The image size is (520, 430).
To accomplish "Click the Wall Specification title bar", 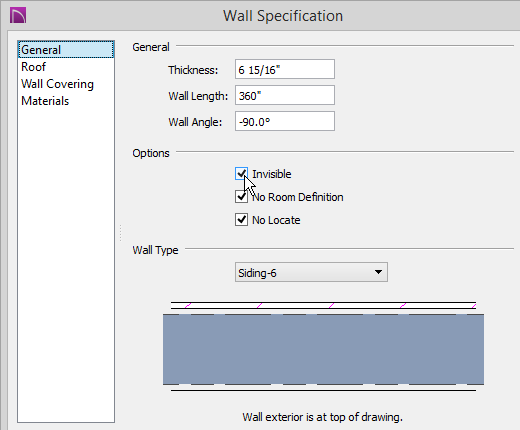I will (x=283, y=16).
